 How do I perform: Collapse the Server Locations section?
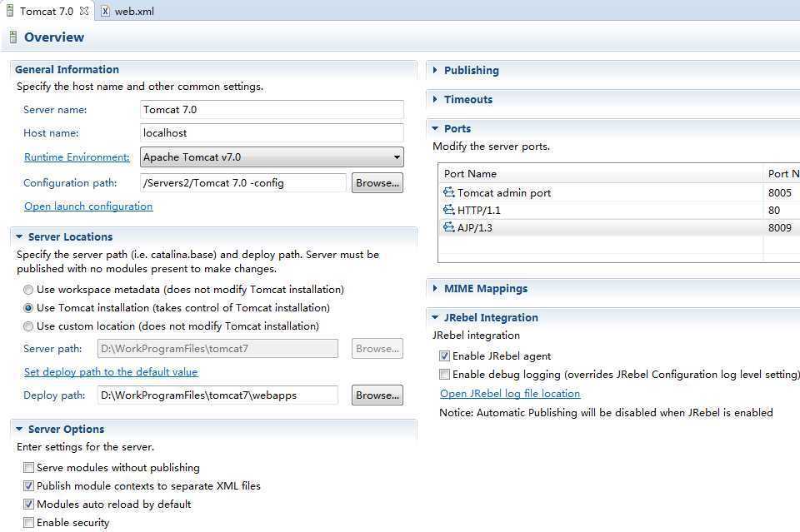[19, 237]
